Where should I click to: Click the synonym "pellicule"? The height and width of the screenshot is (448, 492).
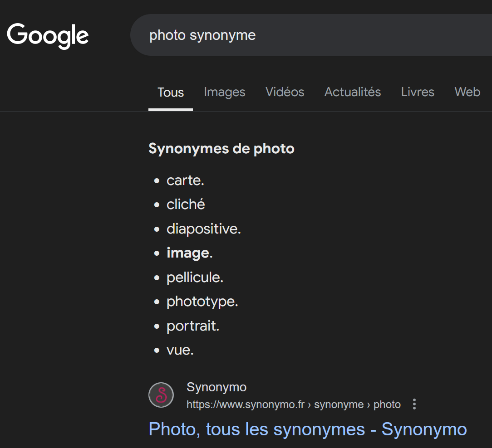click(194, 278)
